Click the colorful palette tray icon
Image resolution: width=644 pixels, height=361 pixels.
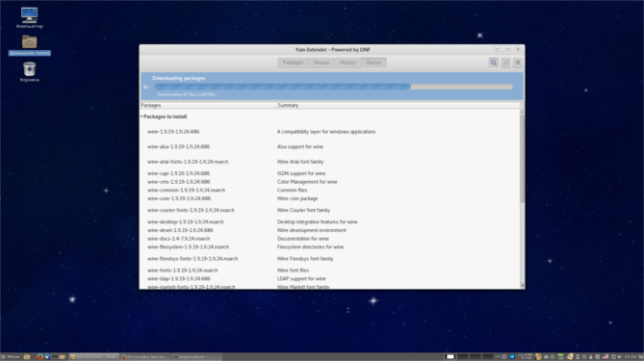tap(538, 356)
